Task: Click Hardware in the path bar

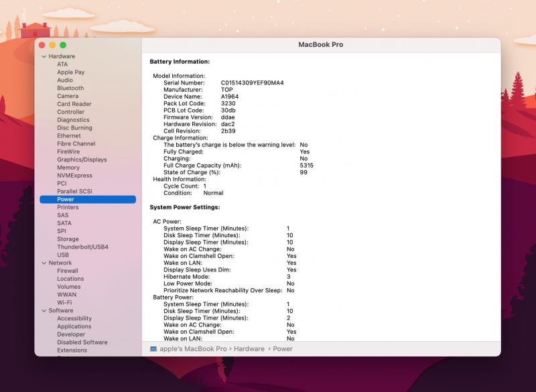Action: click(249, 349)
